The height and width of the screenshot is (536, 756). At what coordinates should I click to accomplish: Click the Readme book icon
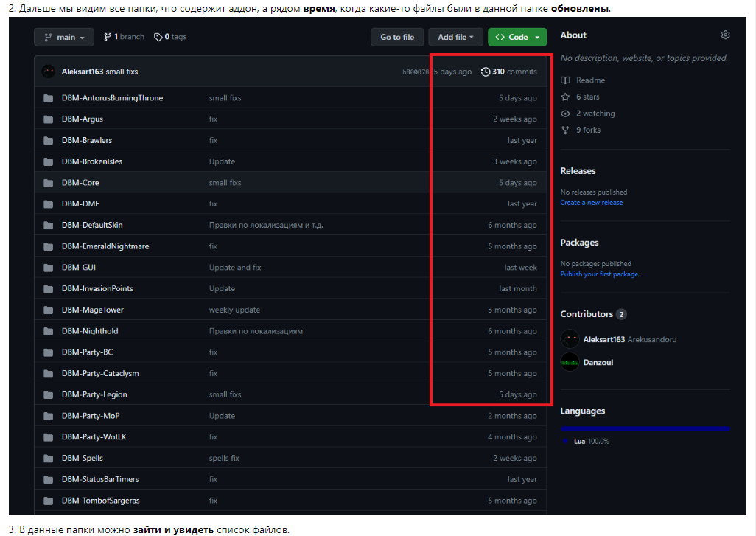click(x=565, y=80)
